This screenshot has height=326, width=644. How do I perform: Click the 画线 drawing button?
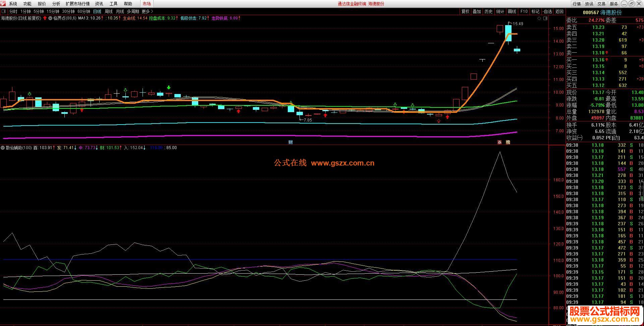(512, 11)
